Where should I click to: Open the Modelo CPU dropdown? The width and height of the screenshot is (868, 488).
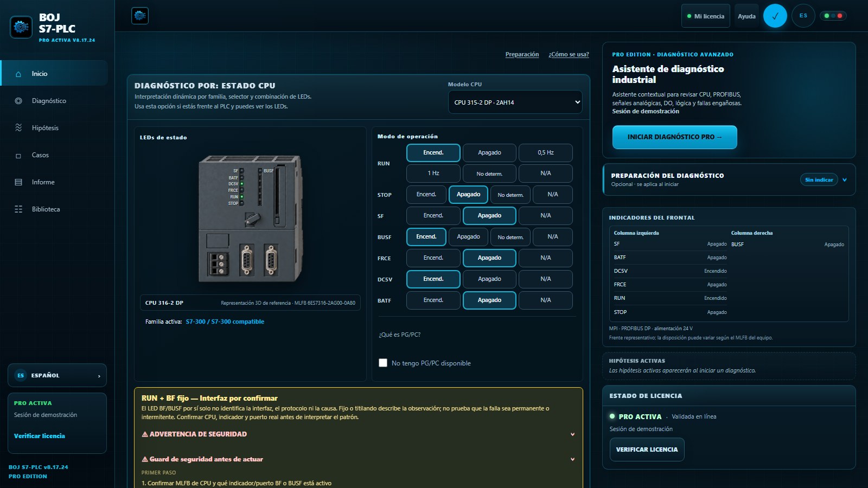point(515,102)
